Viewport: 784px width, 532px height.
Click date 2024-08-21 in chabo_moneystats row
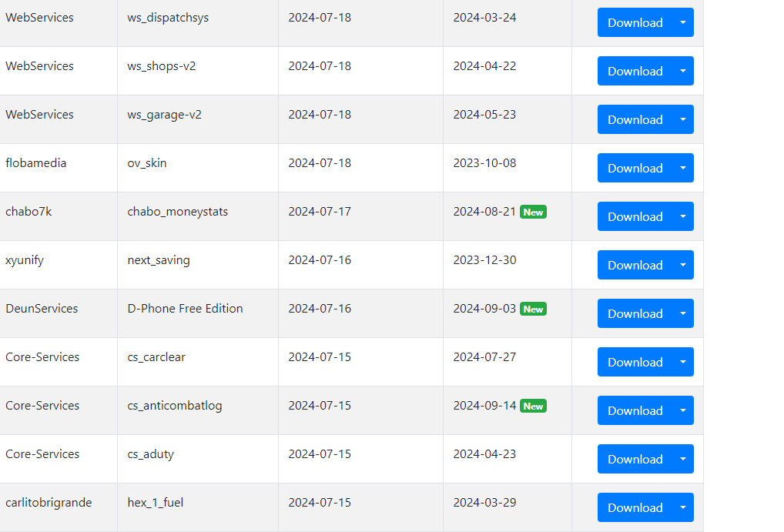[x=484, y=212]
